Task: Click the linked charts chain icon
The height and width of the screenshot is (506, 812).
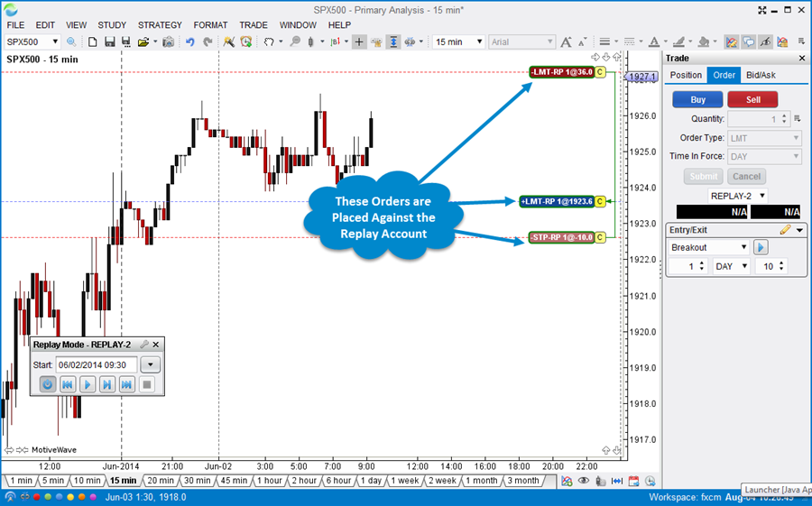Action: pos(411,42)
